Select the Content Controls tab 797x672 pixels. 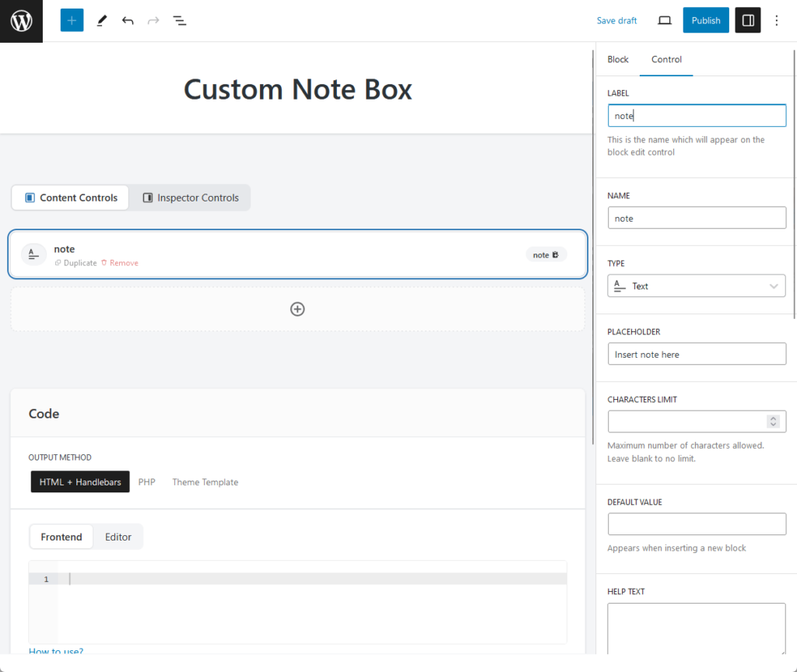pos(71,198)
